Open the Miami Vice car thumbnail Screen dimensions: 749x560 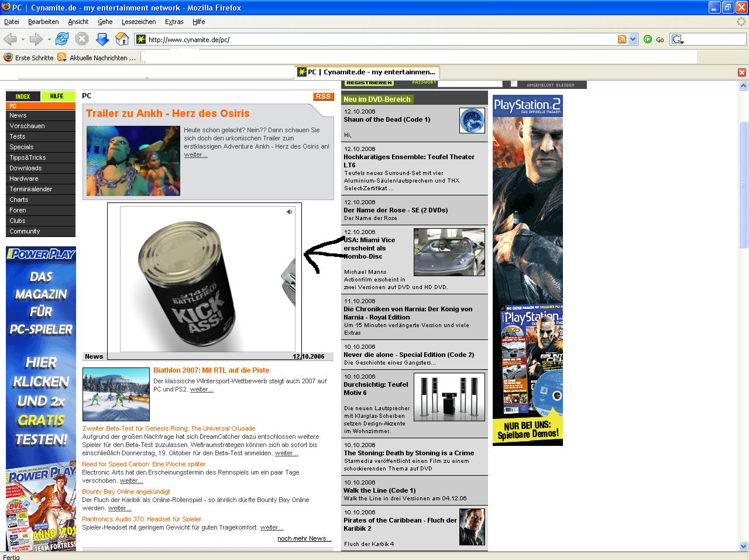tap(449, 252)
